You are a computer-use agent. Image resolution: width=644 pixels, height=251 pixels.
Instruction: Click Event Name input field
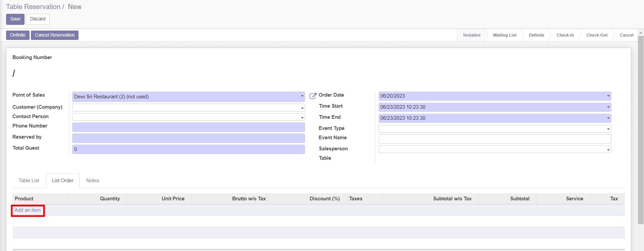coord(495,139)
